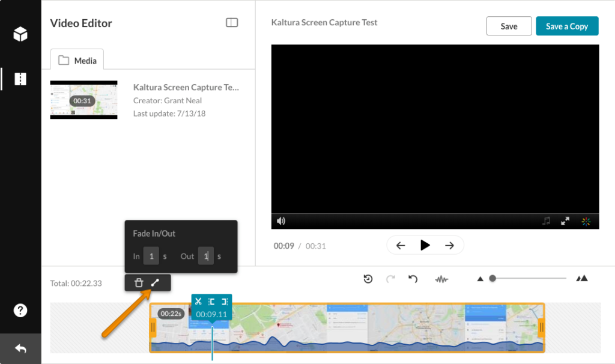
Task: Toggle the side-by-side panel view icon
Action: tap(232, 22)
